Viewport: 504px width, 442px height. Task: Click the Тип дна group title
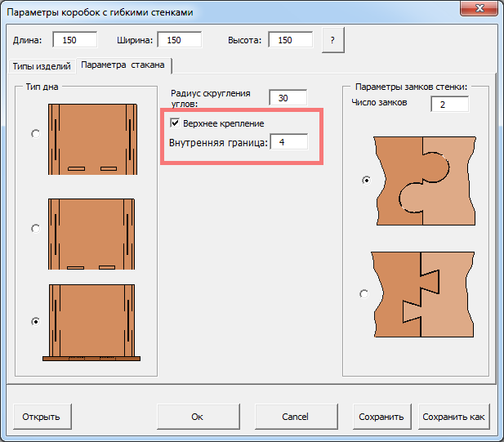[42, 87]
